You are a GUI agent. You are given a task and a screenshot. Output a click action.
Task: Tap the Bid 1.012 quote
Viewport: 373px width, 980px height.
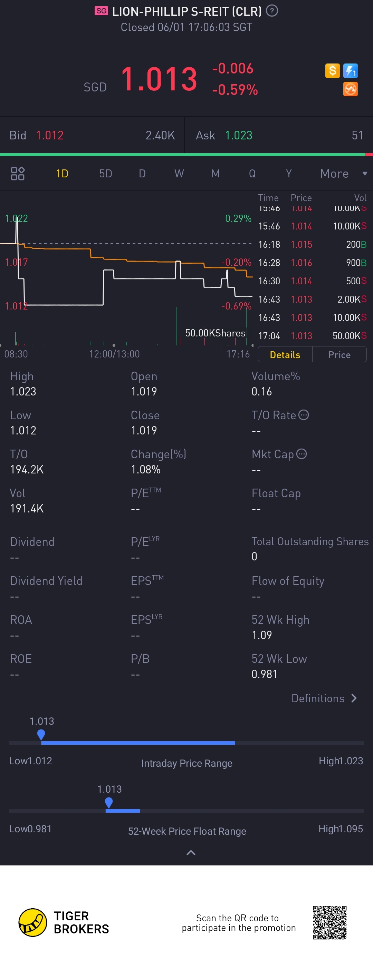pyautogui.click(x=49, y=135)
